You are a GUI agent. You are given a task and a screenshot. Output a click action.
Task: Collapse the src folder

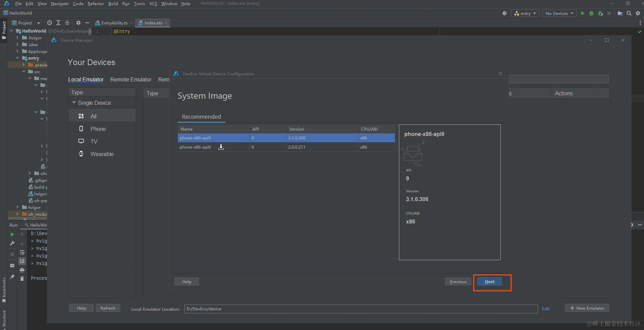click(x=23, y=72)
